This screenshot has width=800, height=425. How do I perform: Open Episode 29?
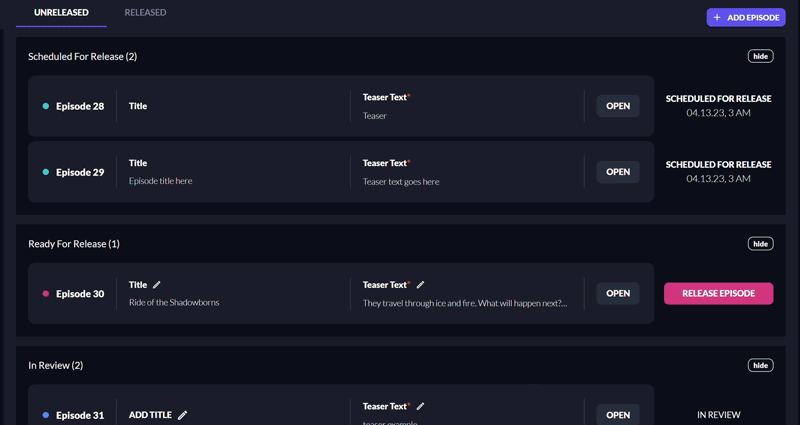point(618,172)
